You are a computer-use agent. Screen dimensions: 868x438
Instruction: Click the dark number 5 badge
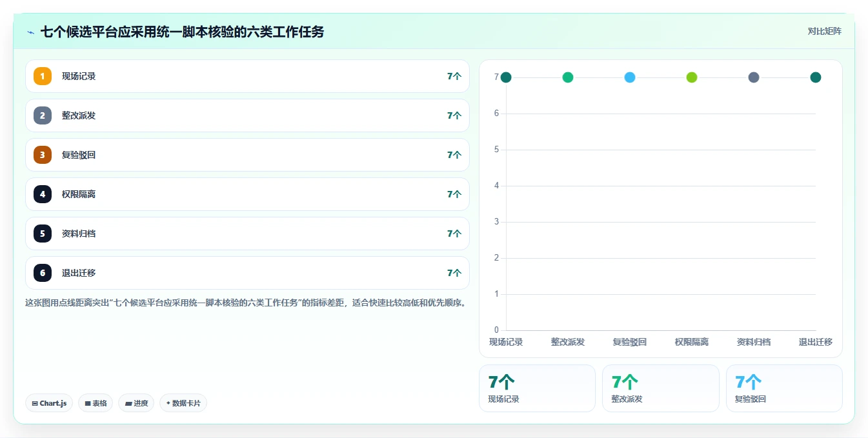[x=43, y=234]
